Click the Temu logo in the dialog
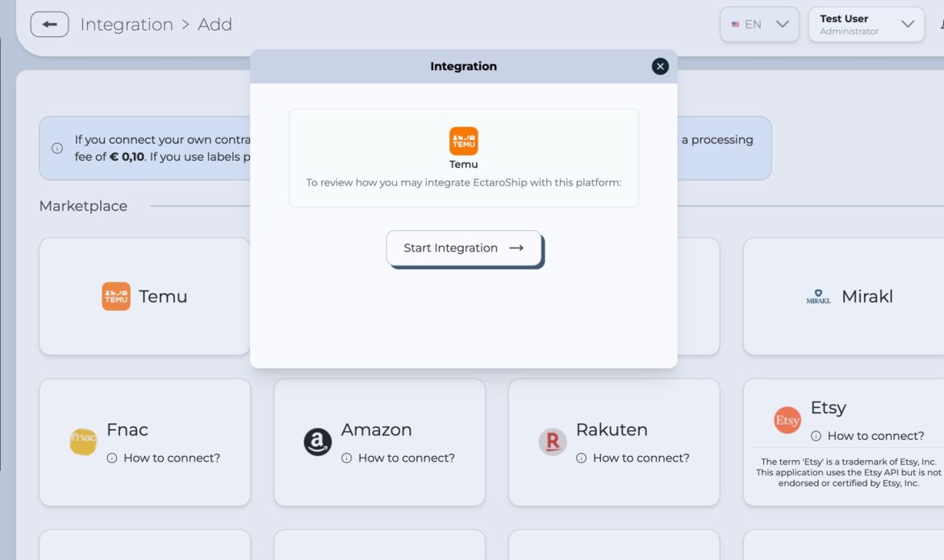This screenshot has height=560, width=944. point(463,141)
